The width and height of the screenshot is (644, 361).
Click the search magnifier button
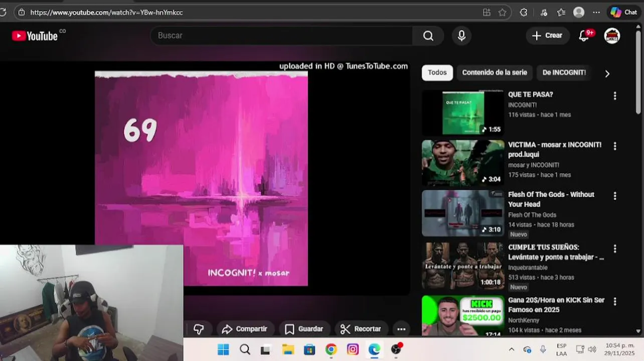[428, 36]
